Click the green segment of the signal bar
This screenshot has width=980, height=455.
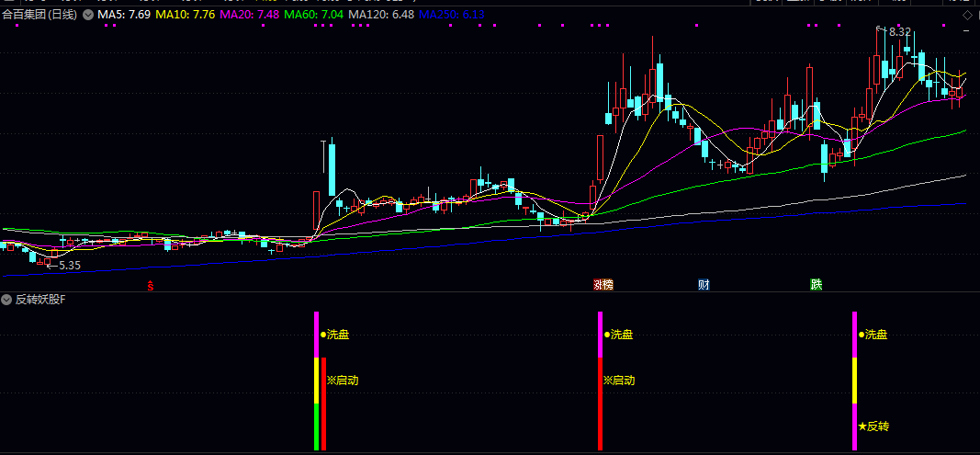click(317, 427)
